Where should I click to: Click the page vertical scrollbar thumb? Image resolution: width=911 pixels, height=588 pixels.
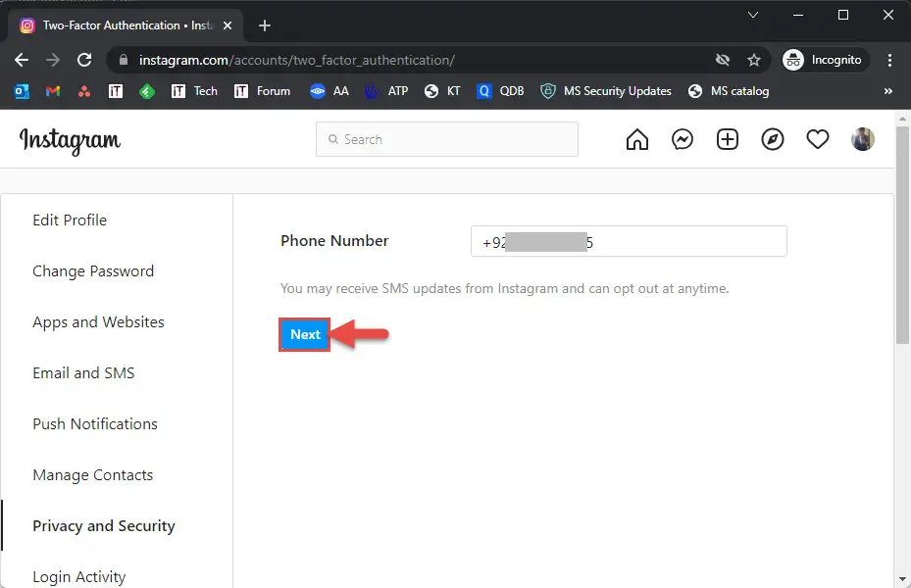(902, 235)
